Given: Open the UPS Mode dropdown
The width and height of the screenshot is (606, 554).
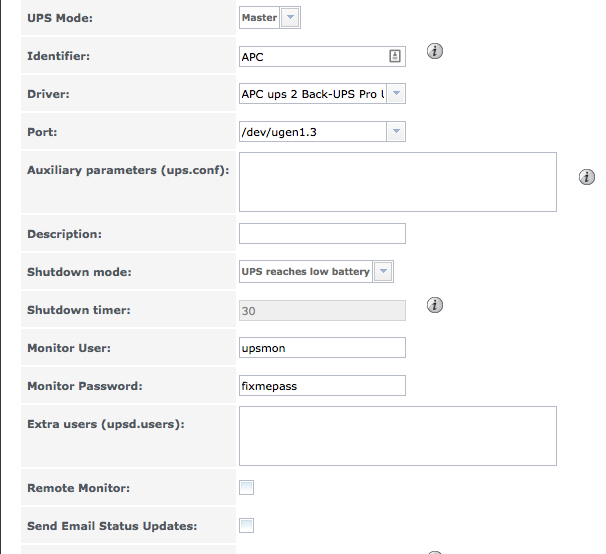Looking at the screenshot, I should click(290, 17).
